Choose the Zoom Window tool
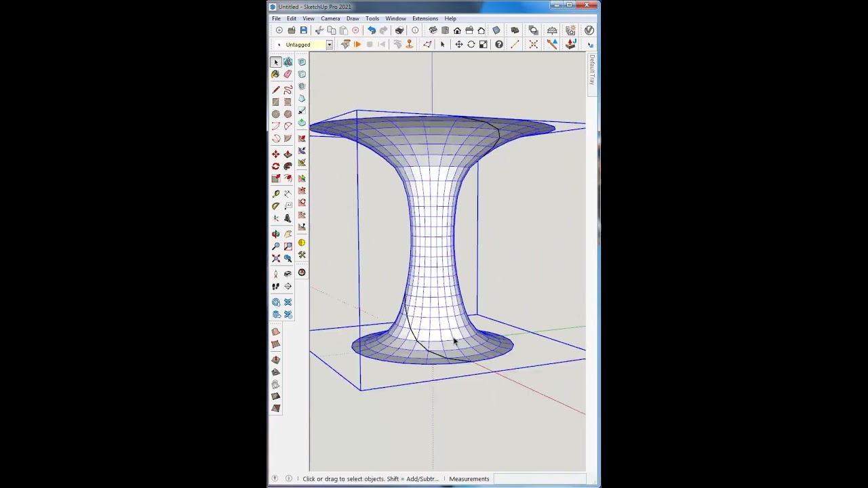 click(x=288, y=246)
